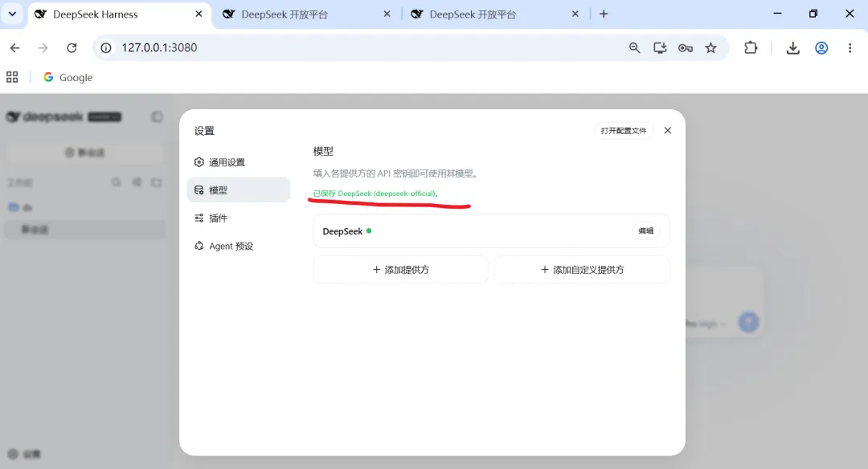Reload the current page
The height and width of the screenshot is (469, 868).
coord(72,47)
